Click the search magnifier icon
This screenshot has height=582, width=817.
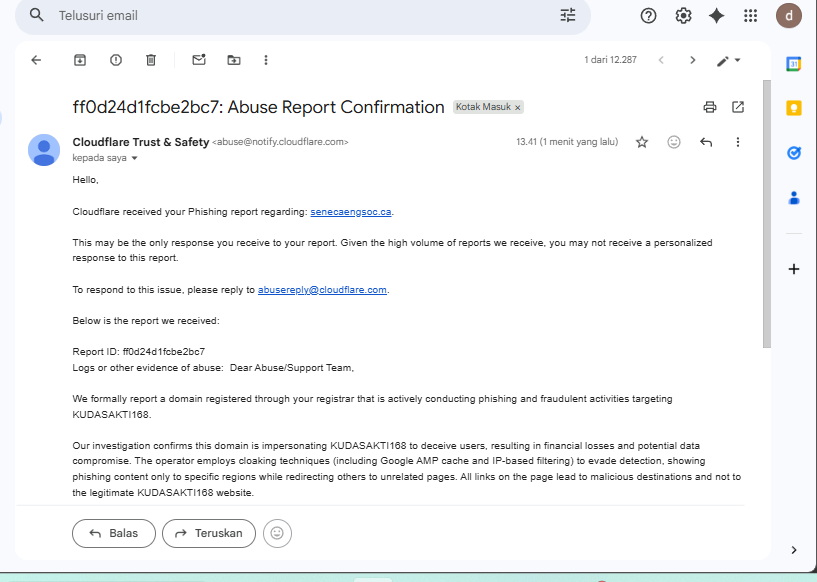pos(36,15)
